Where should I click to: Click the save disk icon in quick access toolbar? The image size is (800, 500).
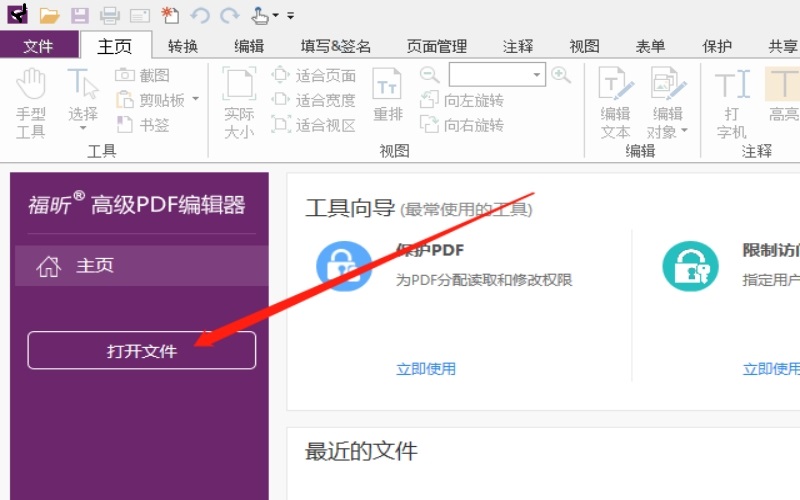tap(80, 15)
